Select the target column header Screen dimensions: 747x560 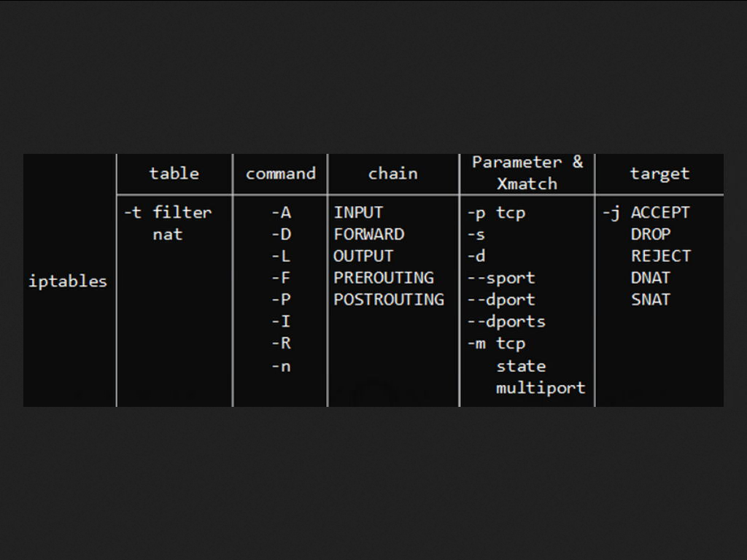[659, 174]
